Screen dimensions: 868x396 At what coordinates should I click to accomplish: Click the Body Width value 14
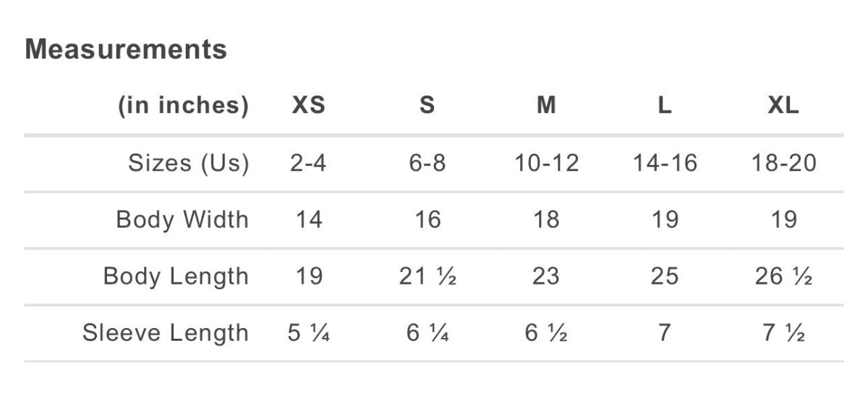point(309,219)
